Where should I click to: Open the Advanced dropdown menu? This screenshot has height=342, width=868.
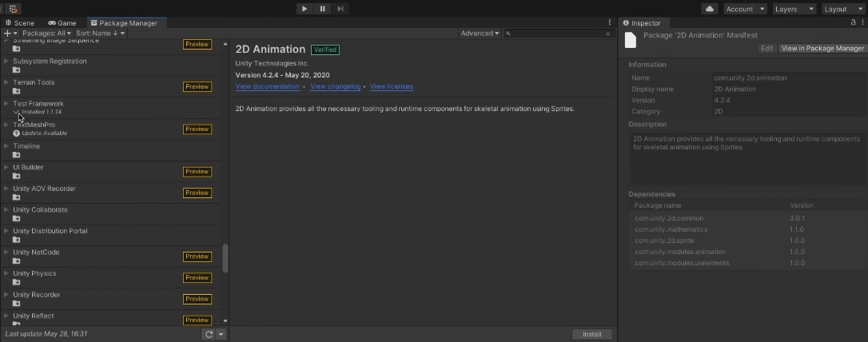[x=480, y=34]
